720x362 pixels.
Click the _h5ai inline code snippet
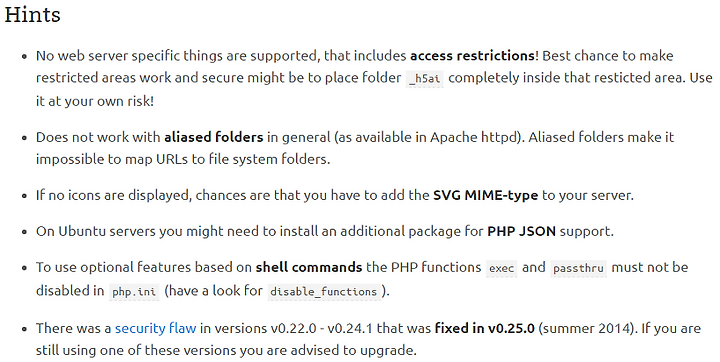click(425, 79)
